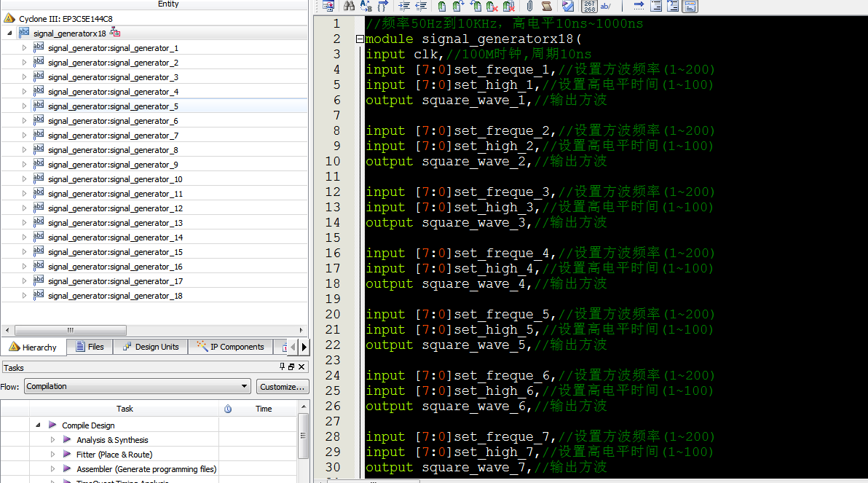Select signal_generator_8 entity row
Screen dimensions: 868x483
tap(154, 149)
